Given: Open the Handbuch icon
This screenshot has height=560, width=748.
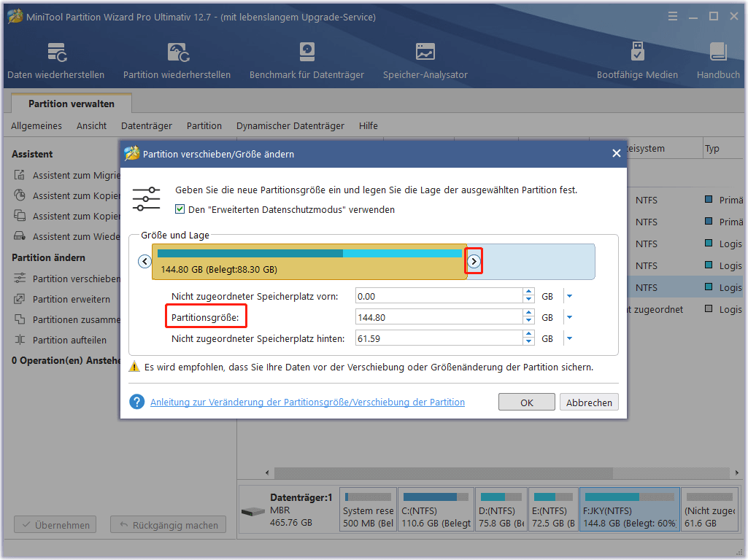Looking at the screenshot, I should click(718, 52).
